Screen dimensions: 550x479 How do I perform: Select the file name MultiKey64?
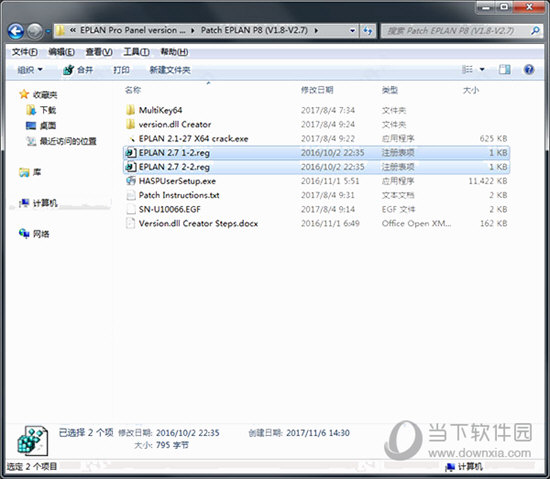[x=160, y=110]
